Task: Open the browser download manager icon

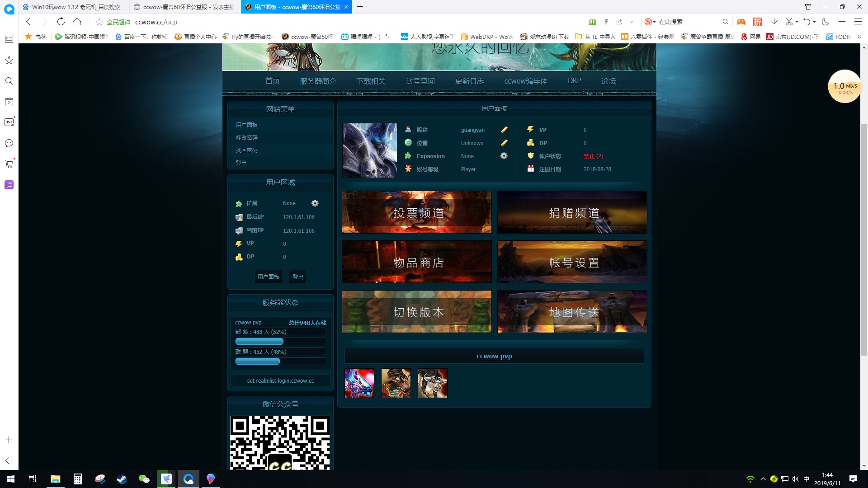Action: tap(774, 22)
